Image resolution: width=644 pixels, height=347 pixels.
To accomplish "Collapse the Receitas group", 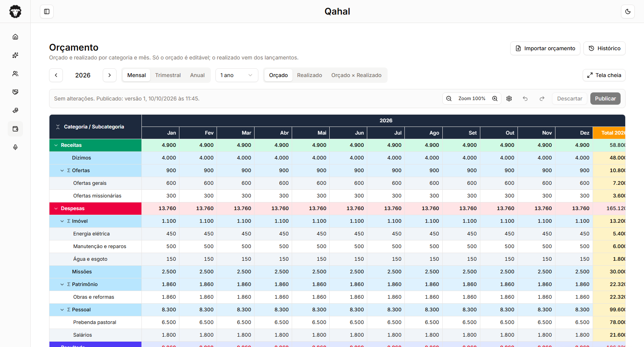I will pyautogui.click(x=56, y=145).
